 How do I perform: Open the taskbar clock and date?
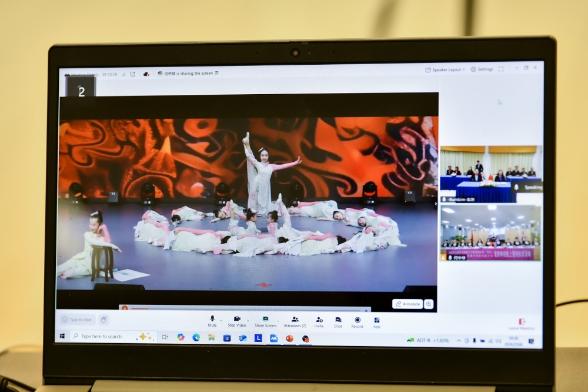(513, 341)
